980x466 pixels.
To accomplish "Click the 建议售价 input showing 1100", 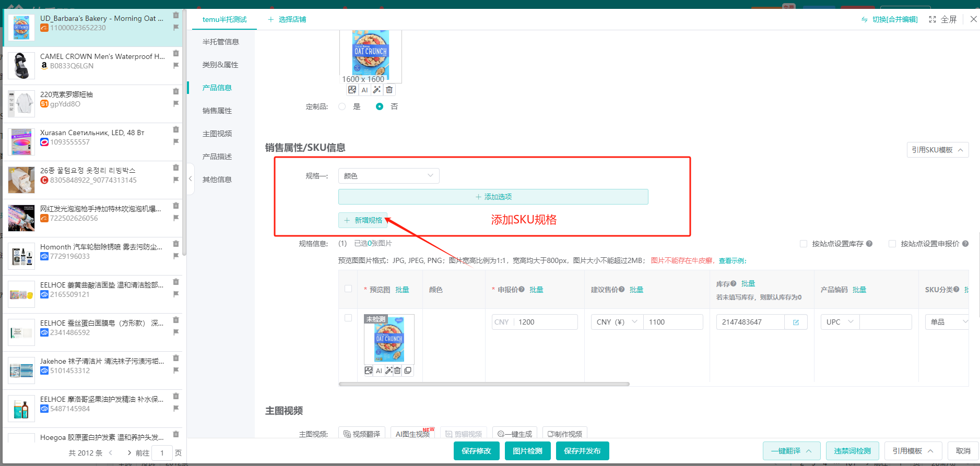I will (x=673, y=322).
